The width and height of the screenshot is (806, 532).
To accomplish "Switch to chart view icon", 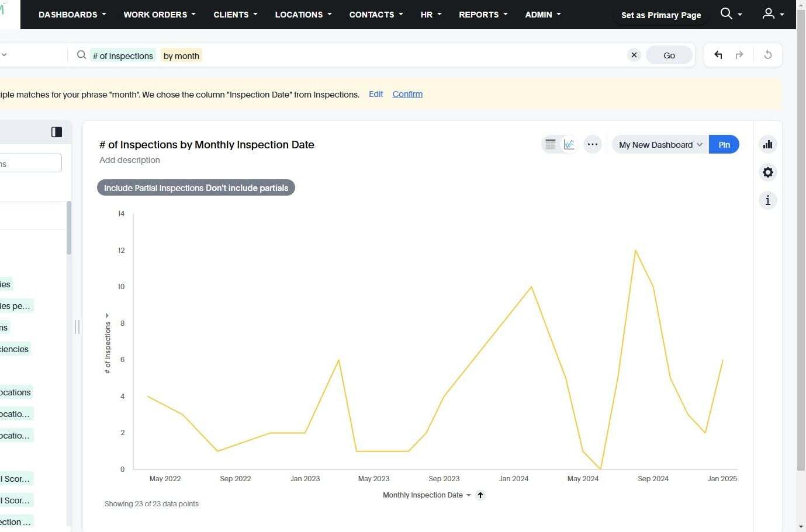I will click(x=569, y=144).
